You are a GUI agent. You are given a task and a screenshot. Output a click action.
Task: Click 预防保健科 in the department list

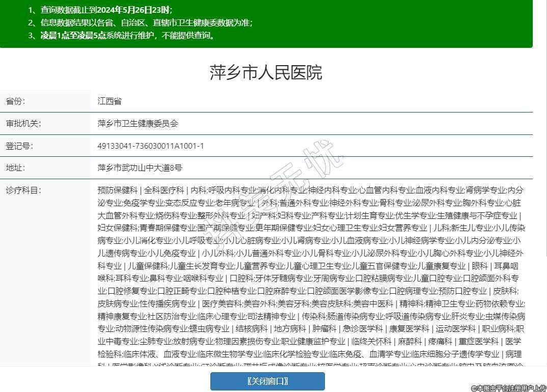pos(118,190)
